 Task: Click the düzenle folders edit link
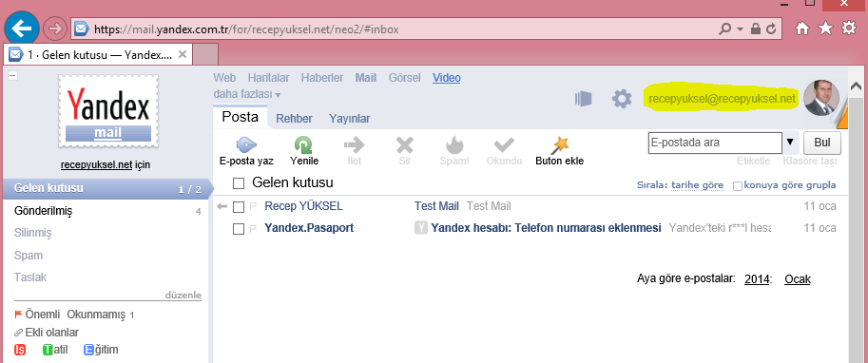point(183,295)
